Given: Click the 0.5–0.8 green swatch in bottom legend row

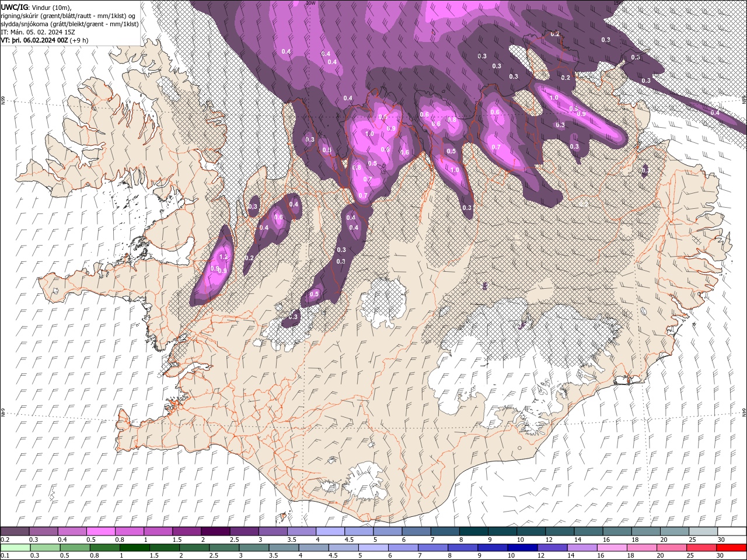Looking at the screenshot, I should [75, 548].
